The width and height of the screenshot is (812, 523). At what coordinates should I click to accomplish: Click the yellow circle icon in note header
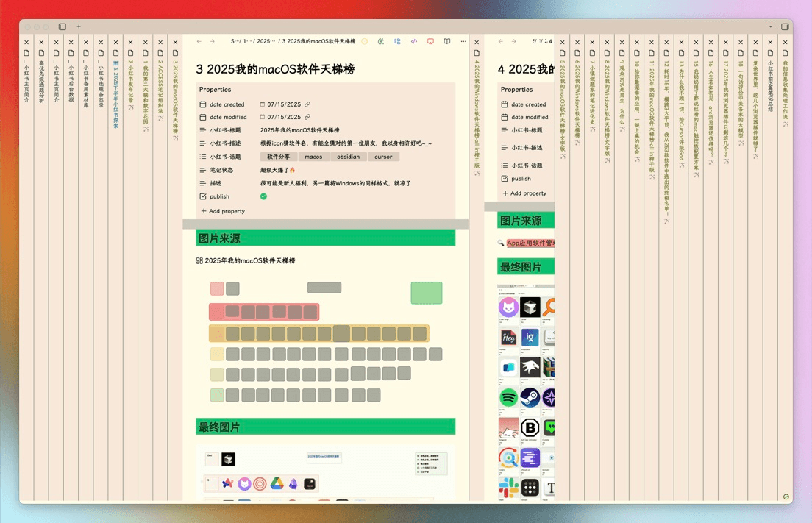364,42
